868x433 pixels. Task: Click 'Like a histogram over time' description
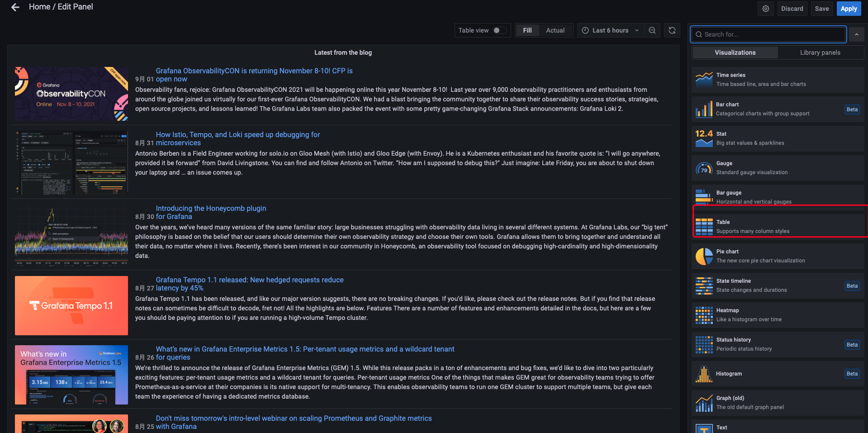[749, 319]
